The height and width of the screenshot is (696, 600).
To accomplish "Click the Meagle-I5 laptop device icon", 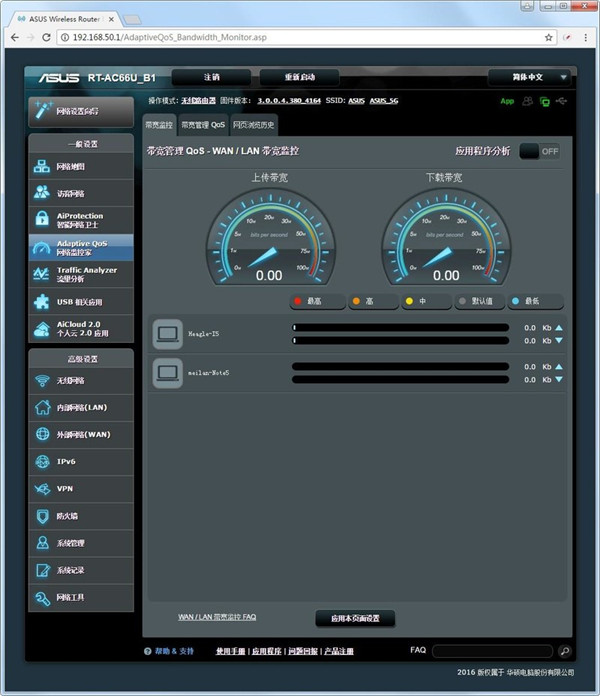I will click(x=165, y=334).
